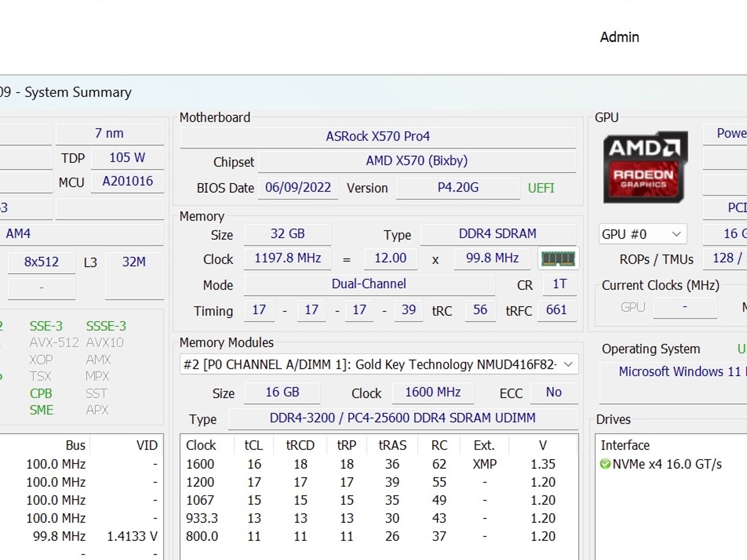The height and width of the screenshot is (560, 747).
Task: Click the BIOS version P4.20G field
Action: pos(458,188)
